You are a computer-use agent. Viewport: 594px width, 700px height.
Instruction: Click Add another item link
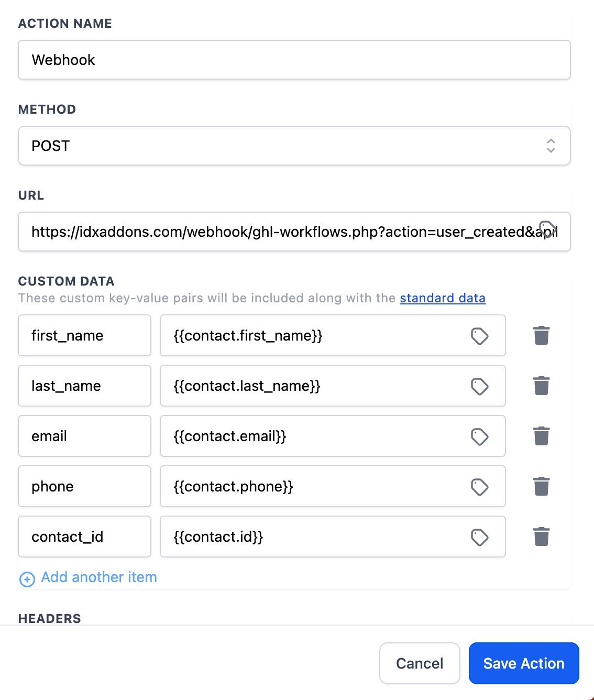(99, 577)
